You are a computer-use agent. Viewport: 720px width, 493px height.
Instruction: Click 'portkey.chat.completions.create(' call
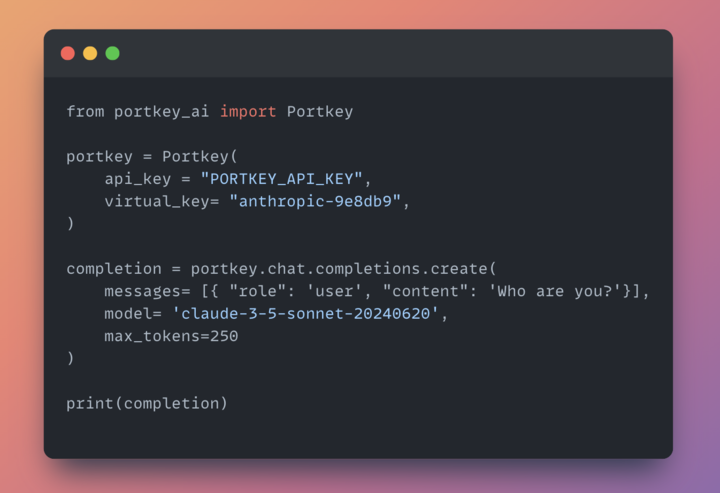click(343, 269)
